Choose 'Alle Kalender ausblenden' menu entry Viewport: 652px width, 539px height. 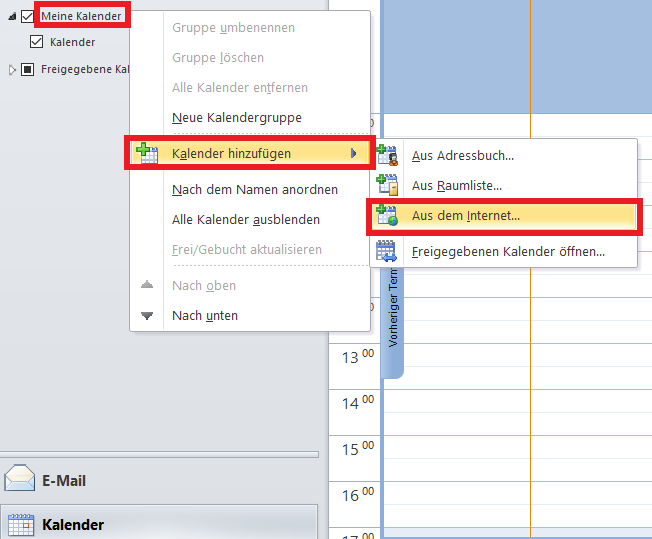coord(246,219)
